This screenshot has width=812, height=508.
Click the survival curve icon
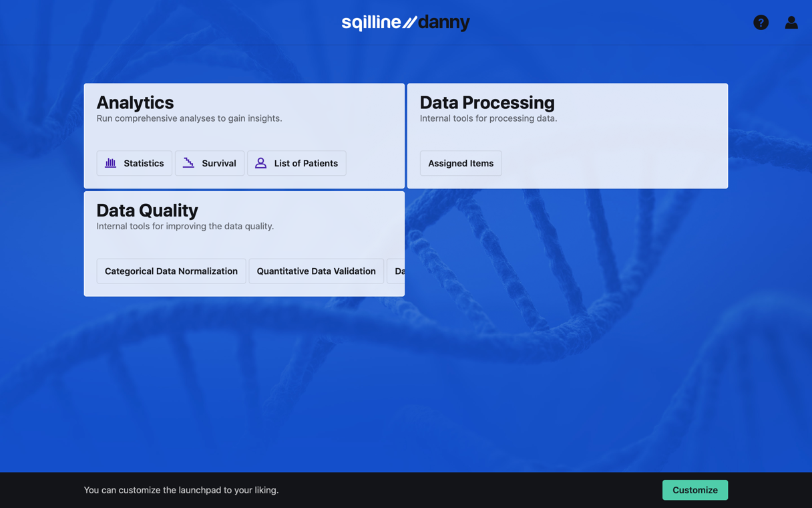(x=188, y=163)
